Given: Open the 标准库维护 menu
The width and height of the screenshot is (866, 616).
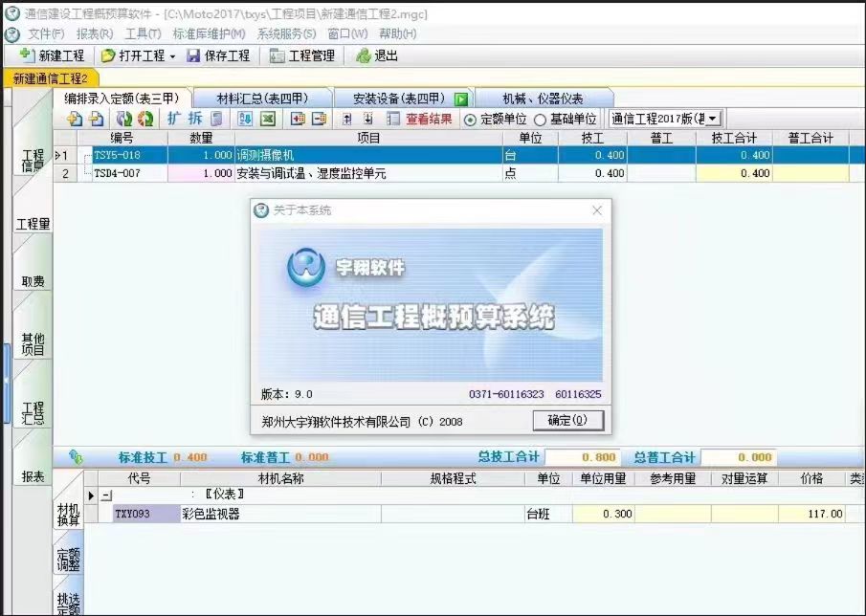Looking at the screenshot, I should pyautogui.click(x=209, y=33).
